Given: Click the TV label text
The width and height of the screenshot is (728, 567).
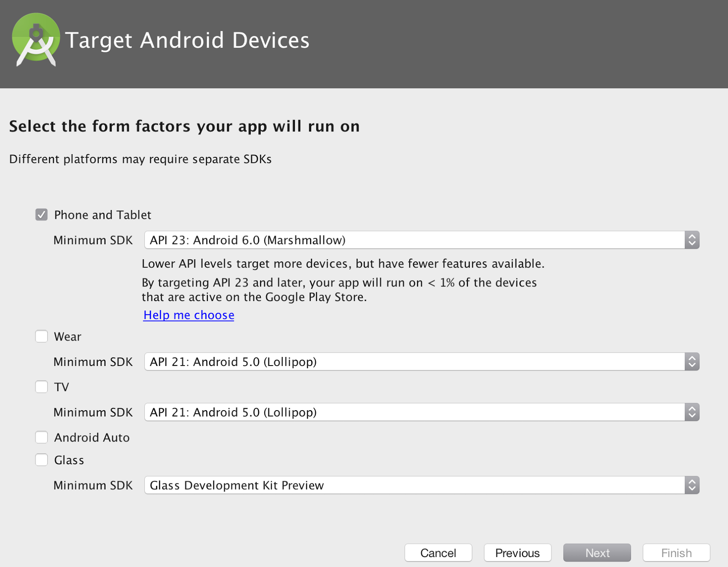Looking at the screenshot, I should [x=61, y=387].
